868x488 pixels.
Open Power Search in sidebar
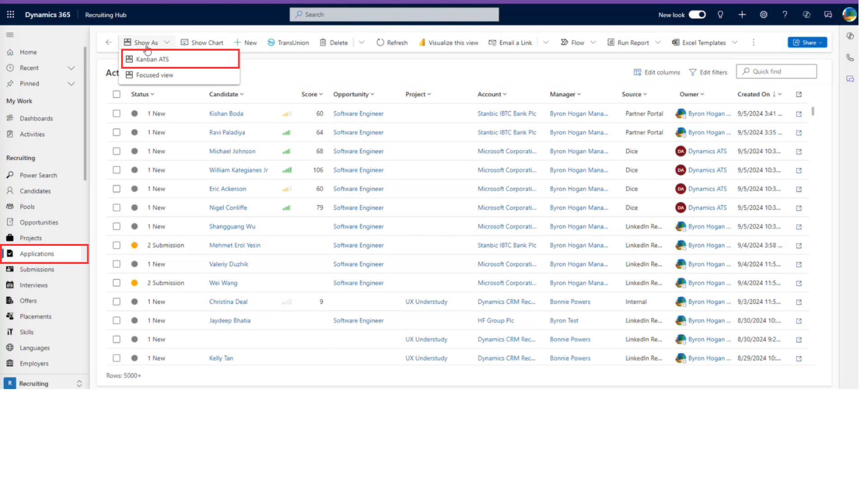coord(38,175)
